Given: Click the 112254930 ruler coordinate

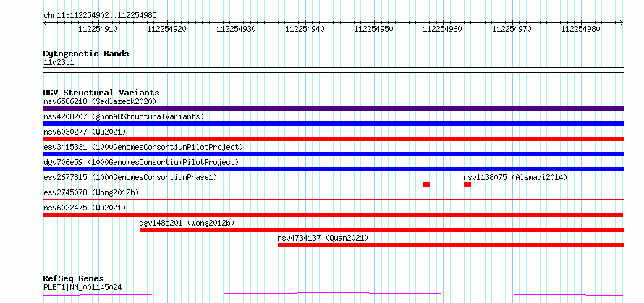Looking at the screenshot, I should 236,29.
